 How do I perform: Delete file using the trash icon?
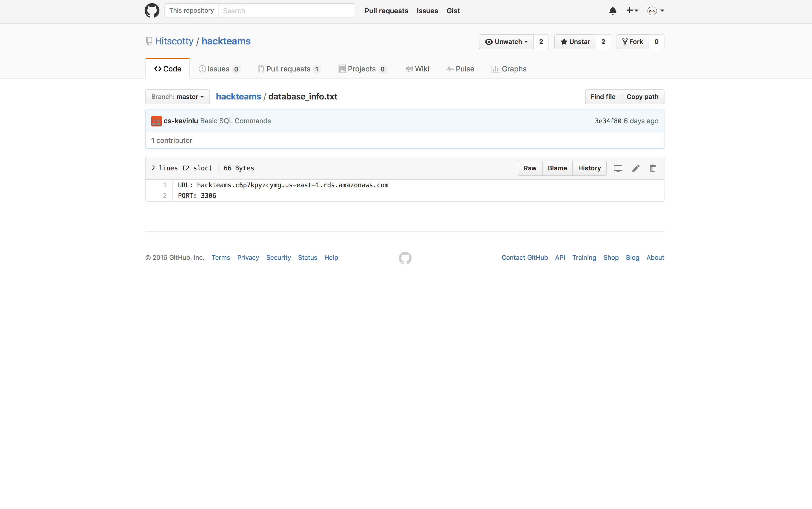pos(653,168)
